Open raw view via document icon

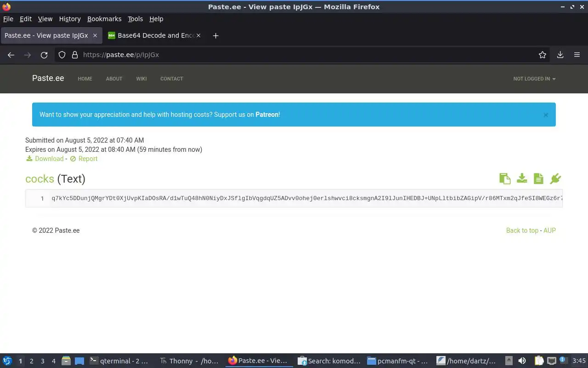click(x=538, y=178)
